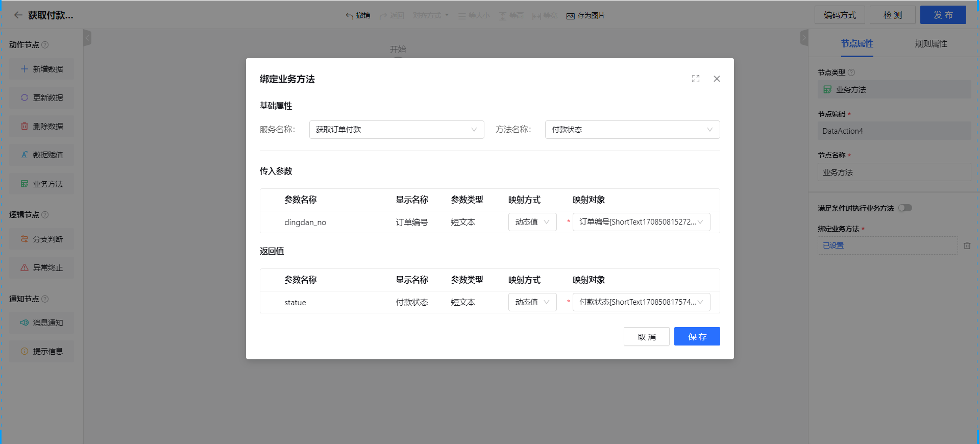The width and height of the screenshot is (980, 444).
Task: Select the 提示信息 notification node
Action: click(x=41, y=351)
